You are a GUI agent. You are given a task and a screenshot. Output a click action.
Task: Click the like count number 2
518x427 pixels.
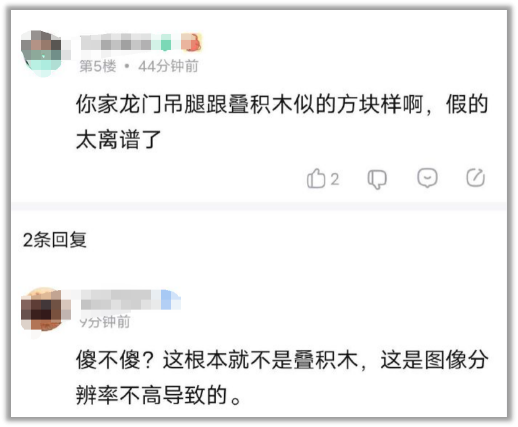(x=335, y=179)
